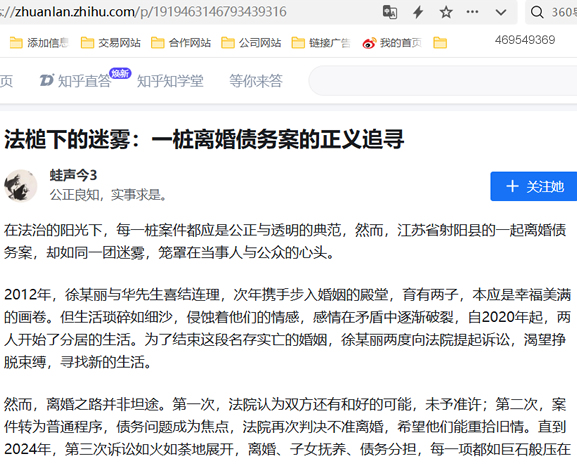Click the Zhihu search input box
This screenshot has height=464, width=577.
pos(443,81)
